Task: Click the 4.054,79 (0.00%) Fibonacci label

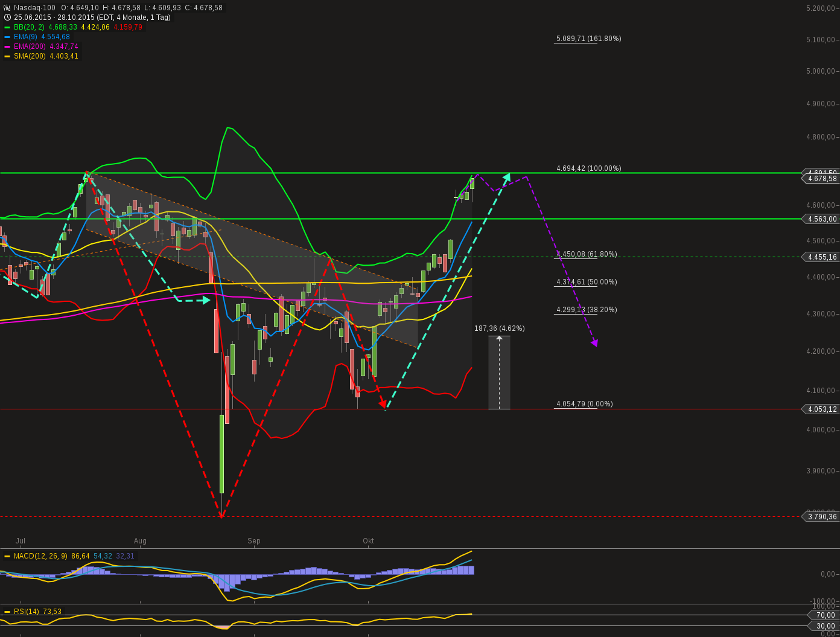Action: 585,404
